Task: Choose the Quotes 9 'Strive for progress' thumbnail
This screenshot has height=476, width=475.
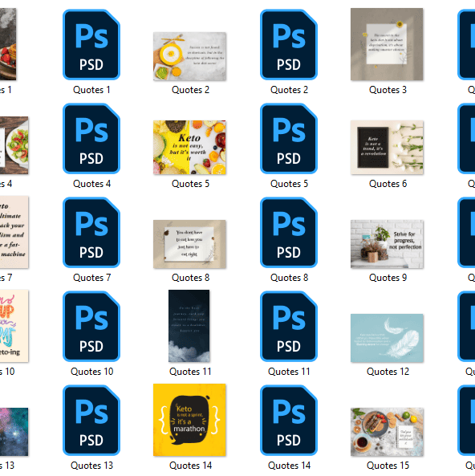Action: 387,244
